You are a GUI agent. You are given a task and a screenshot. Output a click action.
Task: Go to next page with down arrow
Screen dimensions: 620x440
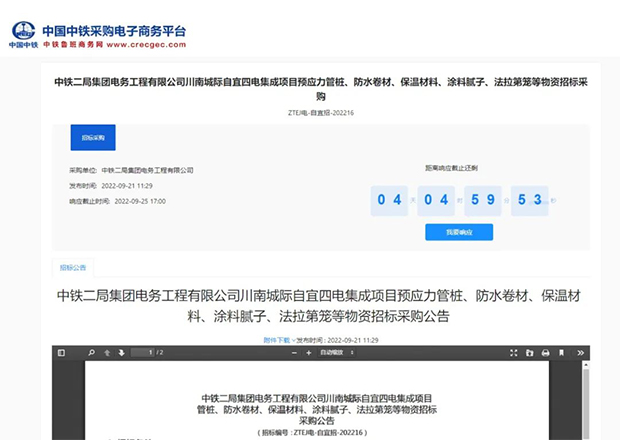tap(121, 353)
